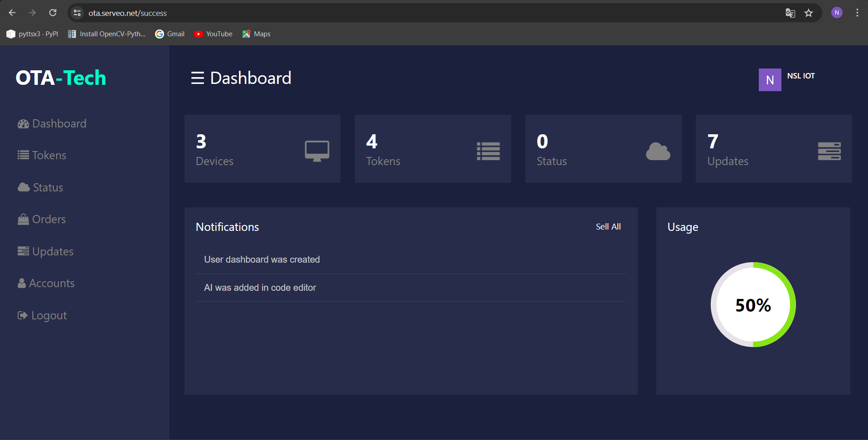Open the NSL IOT profile avatar
Screen dimensions: 868x440
(x=769, y=79)
